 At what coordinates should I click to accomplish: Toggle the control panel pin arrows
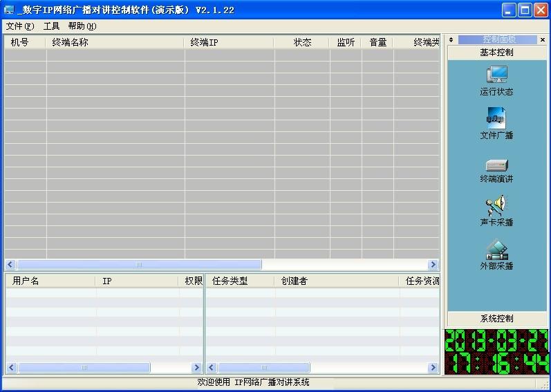click(451, 40)
